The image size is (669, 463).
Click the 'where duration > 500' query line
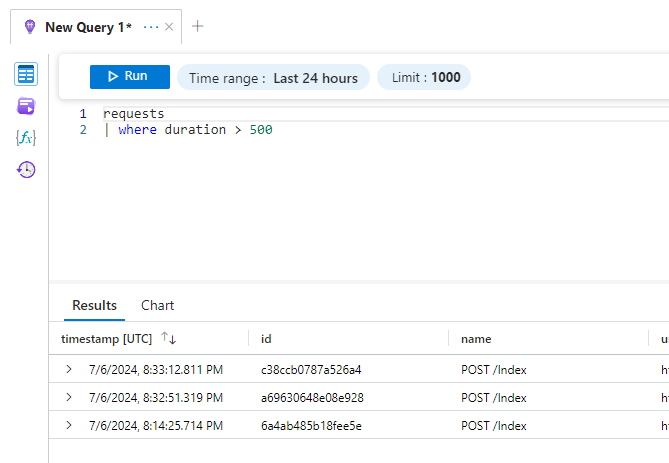[188, 130]
